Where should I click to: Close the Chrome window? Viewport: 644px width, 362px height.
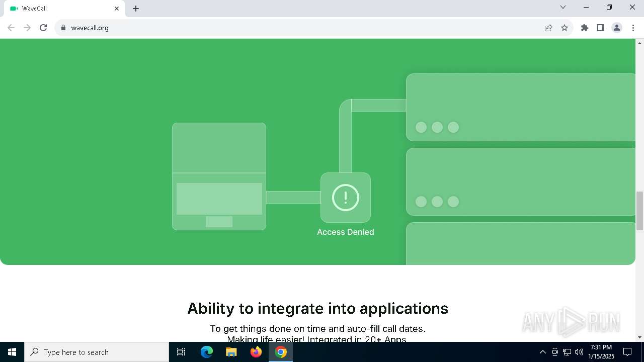pyautogui.click(x=632, y=7)
